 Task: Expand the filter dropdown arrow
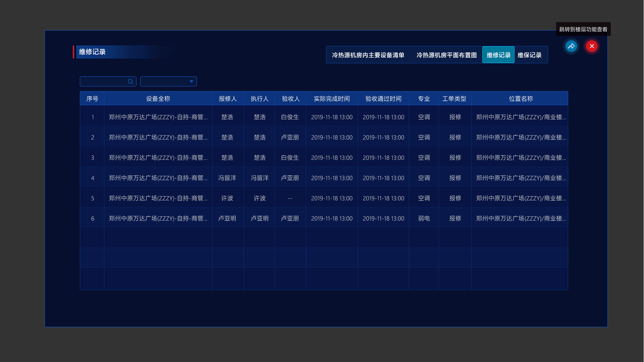pos(191,81)
